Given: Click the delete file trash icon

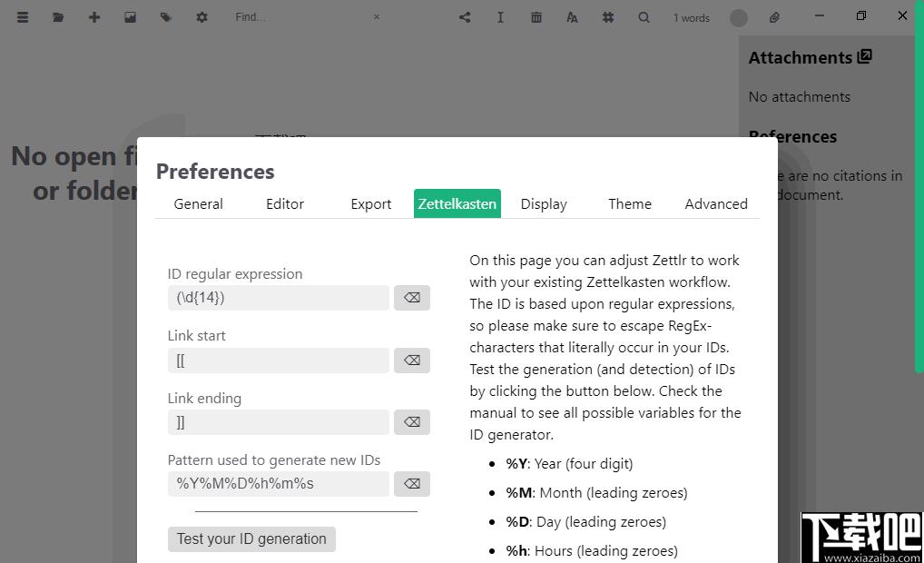Looking at the screenshot, I should 536,17.
